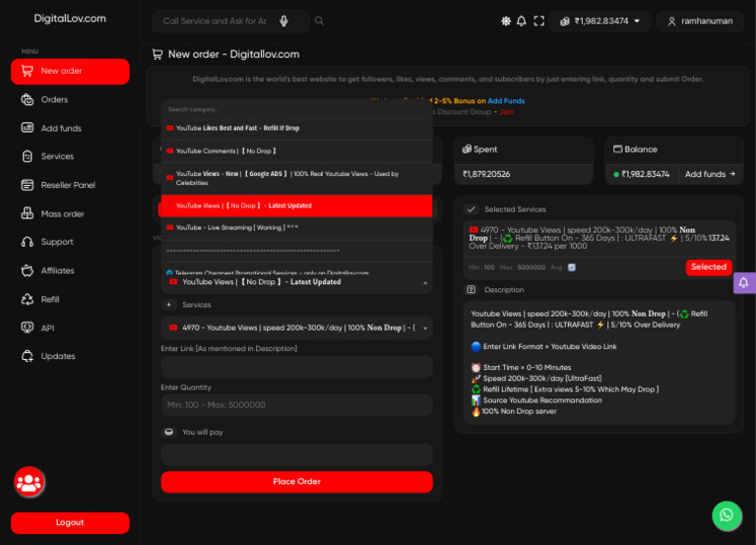
Task: Click the magnifier search icon in header
Action: pos(319,21)
